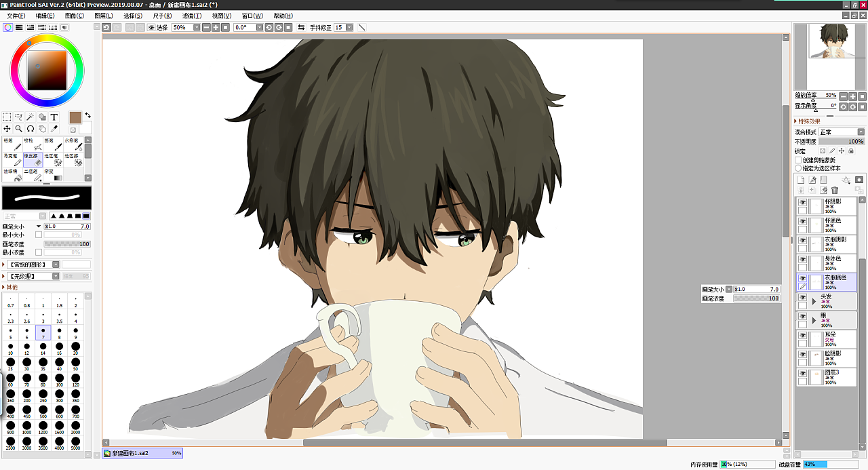Select brush size 7 preset
The image size is (868, 470).
pos(43,332)
